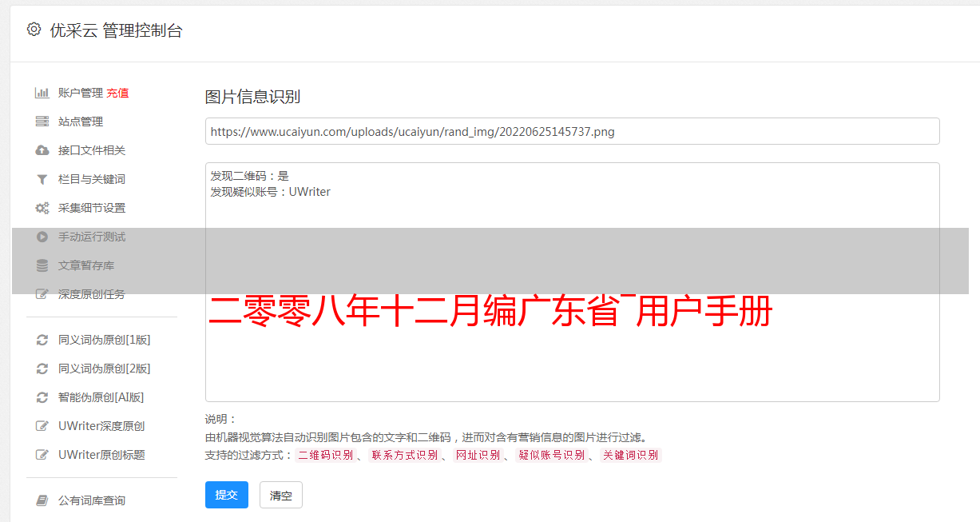The width and height of the screenshot is (980, 522).
Task: Open 账户管理 menu item
Action: (81, 93)
